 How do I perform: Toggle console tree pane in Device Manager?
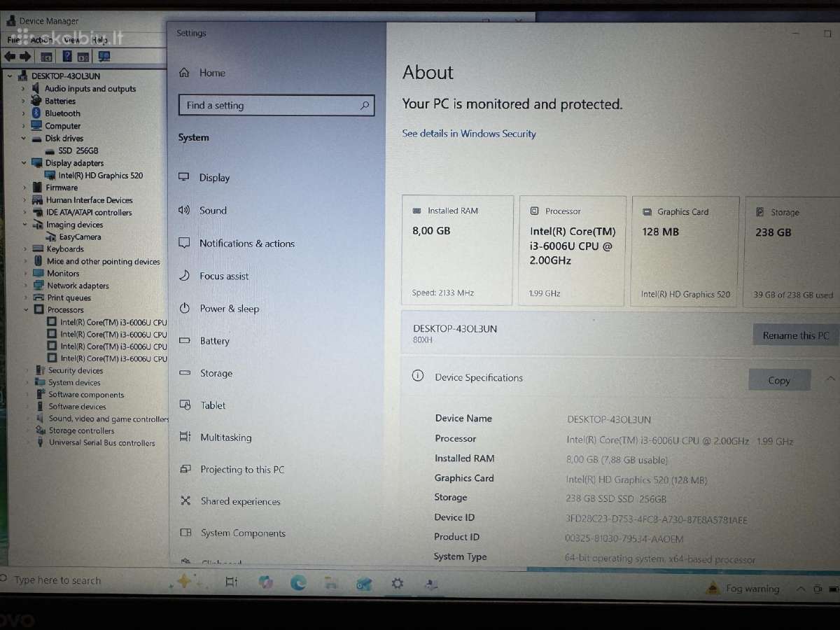(x=47, y=57)
